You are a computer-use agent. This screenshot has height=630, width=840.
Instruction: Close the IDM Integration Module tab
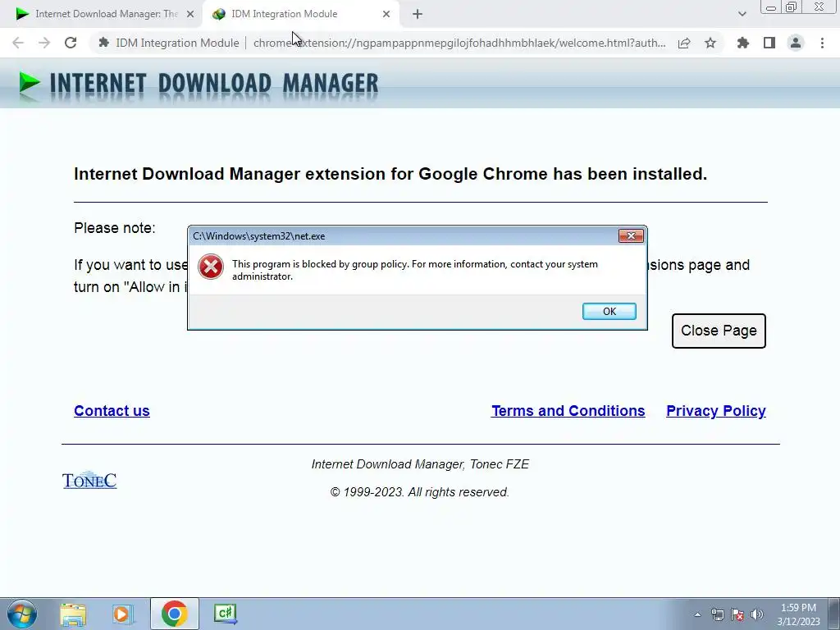[386, 15]
